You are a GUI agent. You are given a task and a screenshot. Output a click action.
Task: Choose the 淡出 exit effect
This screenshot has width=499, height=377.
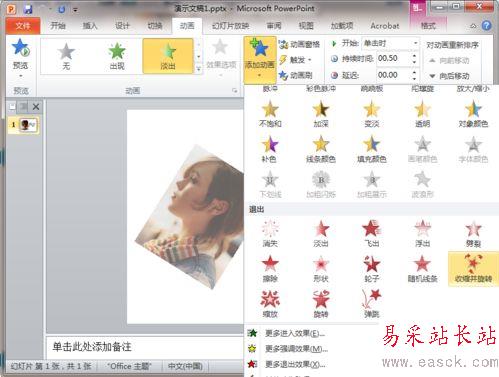point(321,234)
